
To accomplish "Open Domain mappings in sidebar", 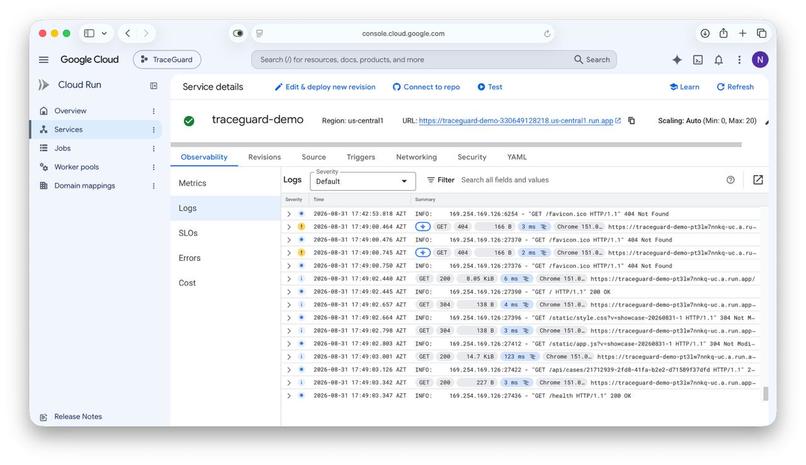I will tap(84, 185).
